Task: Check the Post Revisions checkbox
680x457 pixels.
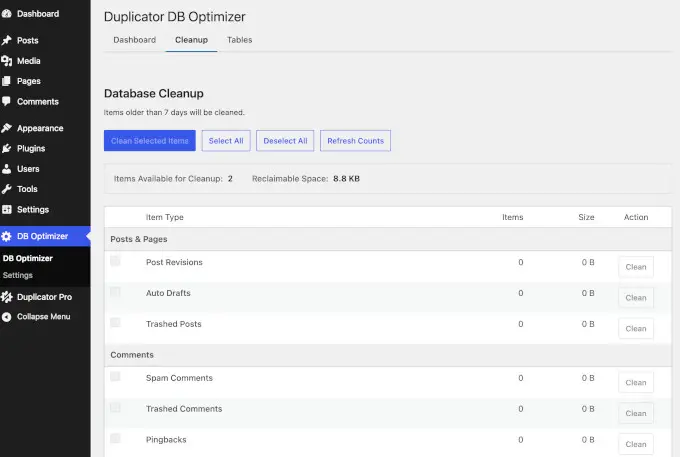Action: pyautogui.click(x=115, y=261)
